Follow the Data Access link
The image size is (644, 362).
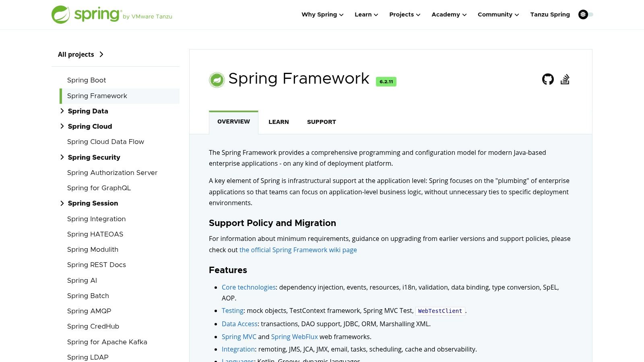tap(239, 324)
